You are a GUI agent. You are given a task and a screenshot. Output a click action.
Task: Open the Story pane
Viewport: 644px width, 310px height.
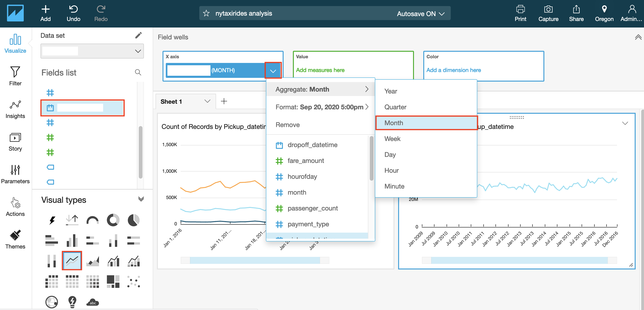pos(15,142)
